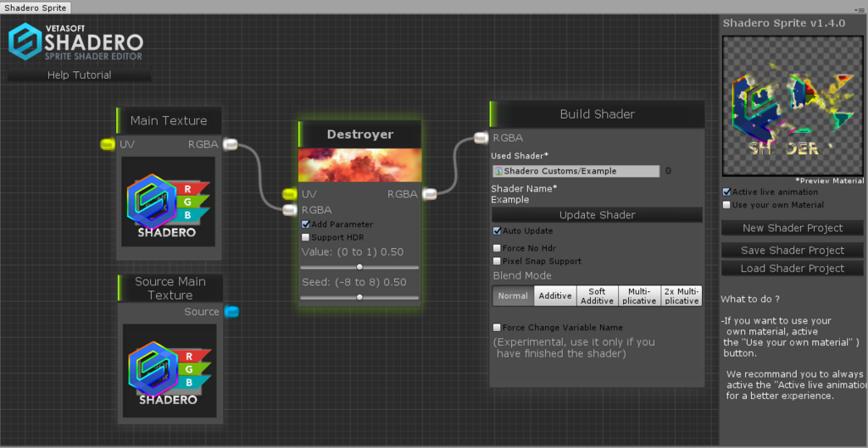Click the 'What to do ?' heading

(750, 299)
